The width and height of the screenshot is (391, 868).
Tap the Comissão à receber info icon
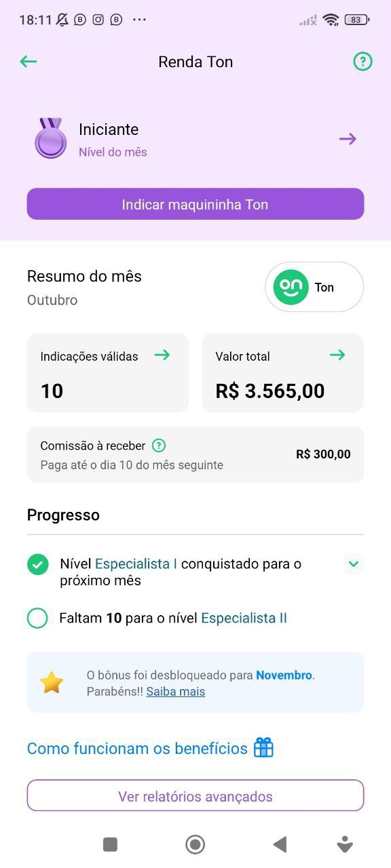[159, 446]
